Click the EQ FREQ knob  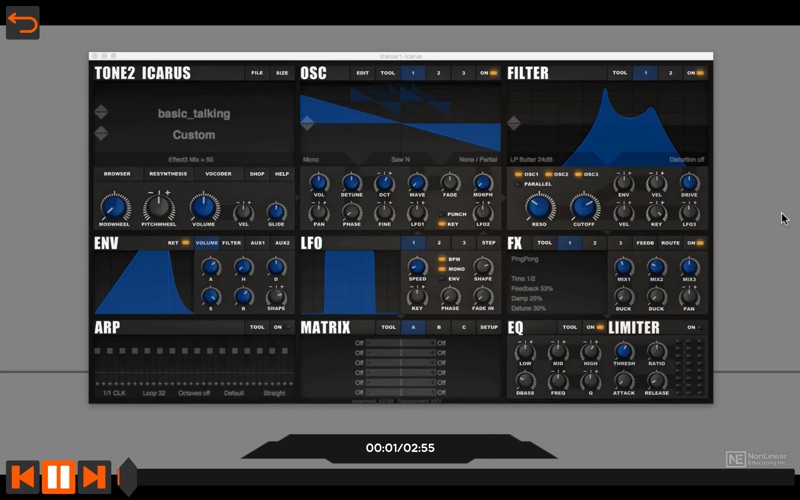[558, 381]
